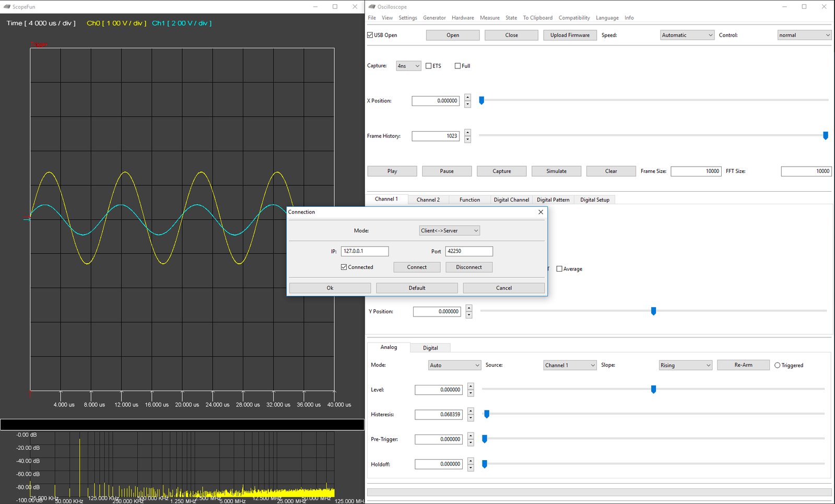The width and height of the screenshot is (835, 504).
Task: Open the Compatibility menu
Action: (574, 18)
